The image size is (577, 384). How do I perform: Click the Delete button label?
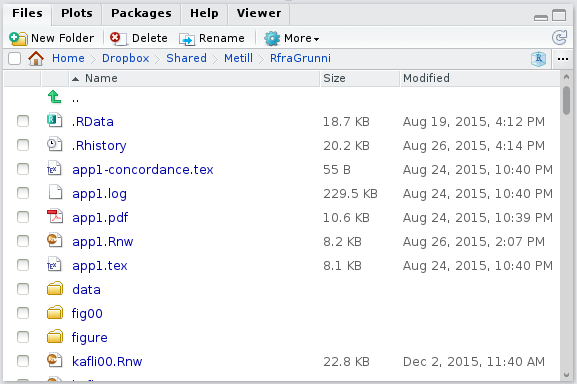[x=149, y=38]
